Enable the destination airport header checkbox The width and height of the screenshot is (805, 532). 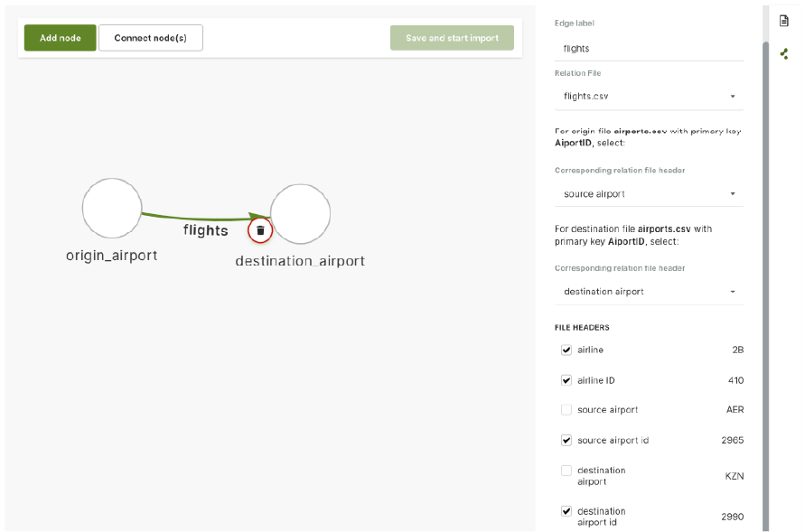(x=566, y=471)
